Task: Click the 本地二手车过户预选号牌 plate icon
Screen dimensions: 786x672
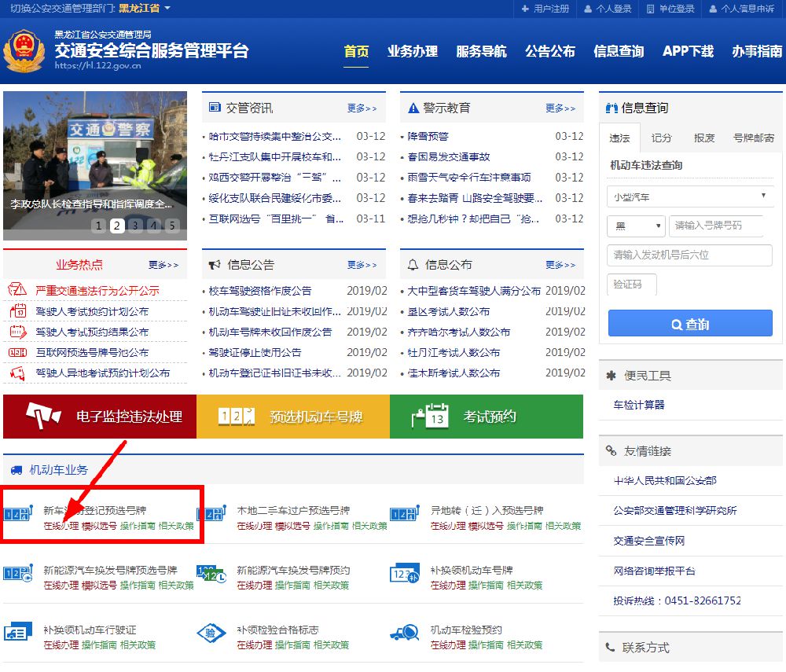Action: pos(211,515)
